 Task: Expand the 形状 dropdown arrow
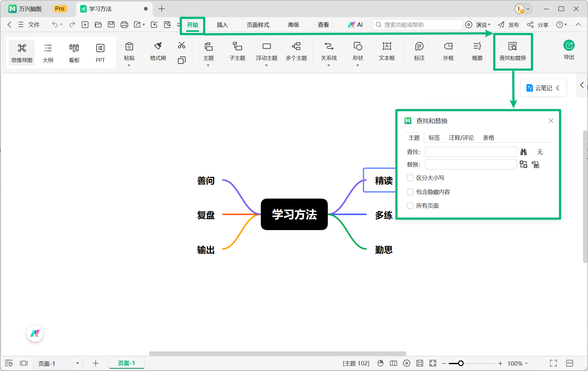coord(358,65)
